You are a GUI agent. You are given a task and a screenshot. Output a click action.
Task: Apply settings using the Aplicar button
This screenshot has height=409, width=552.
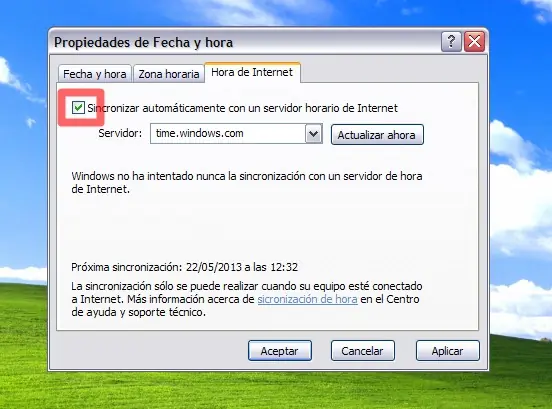click(447, 351)
